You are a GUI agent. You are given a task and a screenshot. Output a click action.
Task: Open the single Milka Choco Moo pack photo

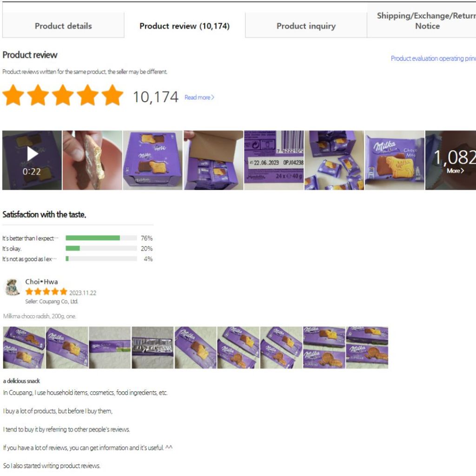pos(394,160)
